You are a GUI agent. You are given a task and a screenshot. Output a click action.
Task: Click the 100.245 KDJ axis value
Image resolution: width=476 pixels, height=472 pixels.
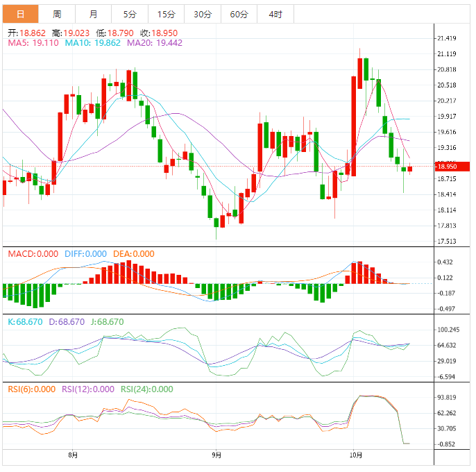[448, 330]
